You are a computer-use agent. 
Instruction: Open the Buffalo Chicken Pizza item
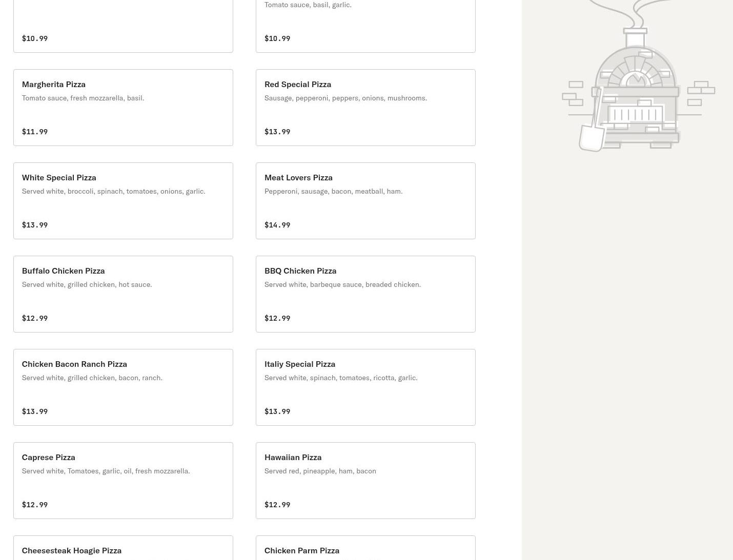[123, 294]
